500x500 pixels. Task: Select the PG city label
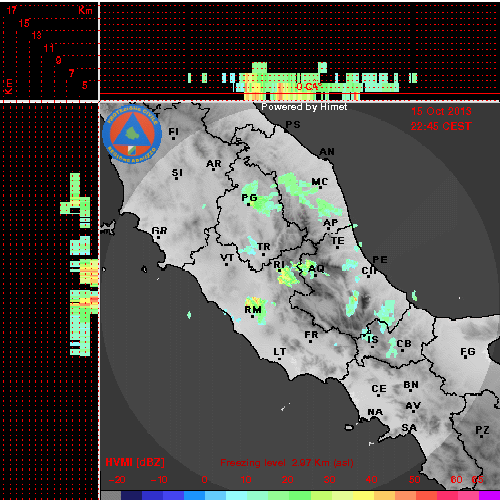tap(249, 198)
